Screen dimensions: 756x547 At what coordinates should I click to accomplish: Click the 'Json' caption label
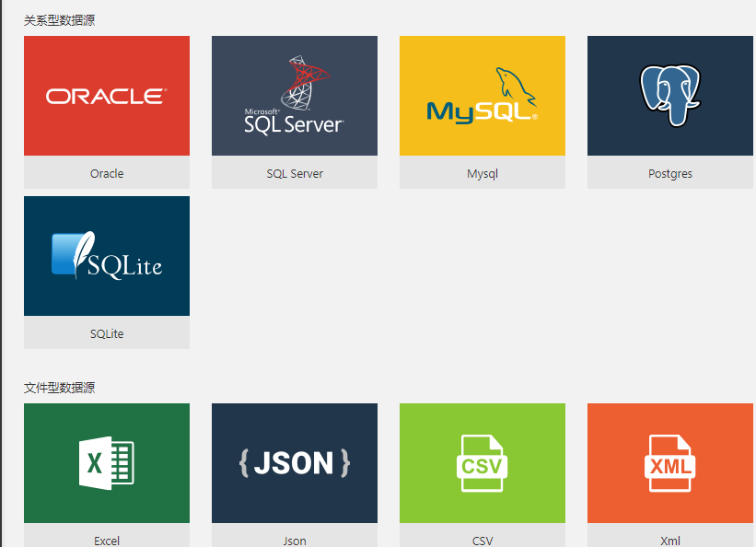[x=295, y=541]
